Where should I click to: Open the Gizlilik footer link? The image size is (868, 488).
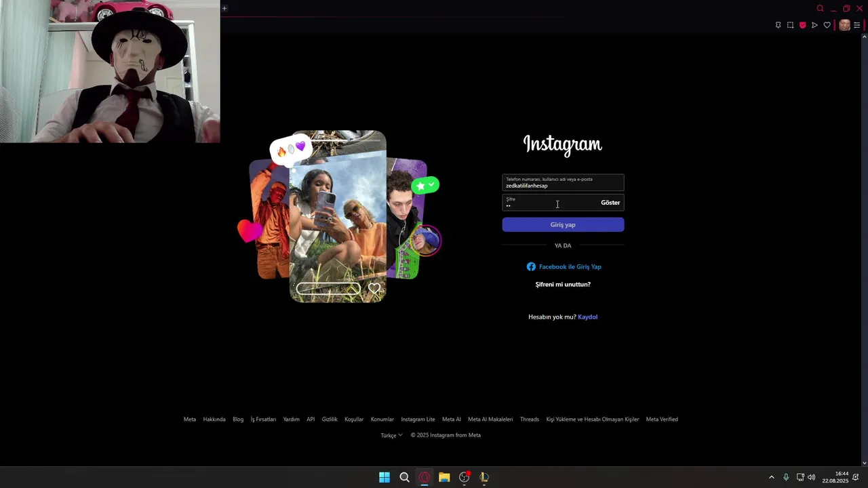click(x=330, y=419)
